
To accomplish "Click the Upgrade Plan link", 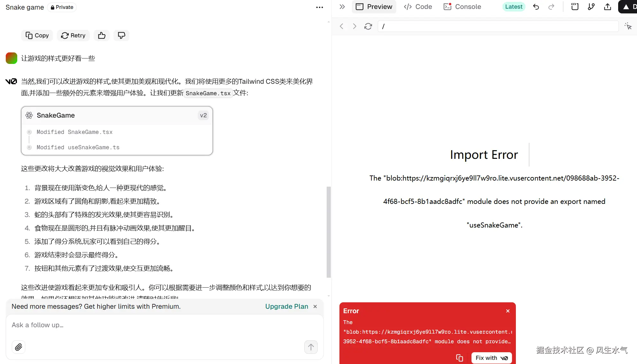I will click(x=287, y=306).
